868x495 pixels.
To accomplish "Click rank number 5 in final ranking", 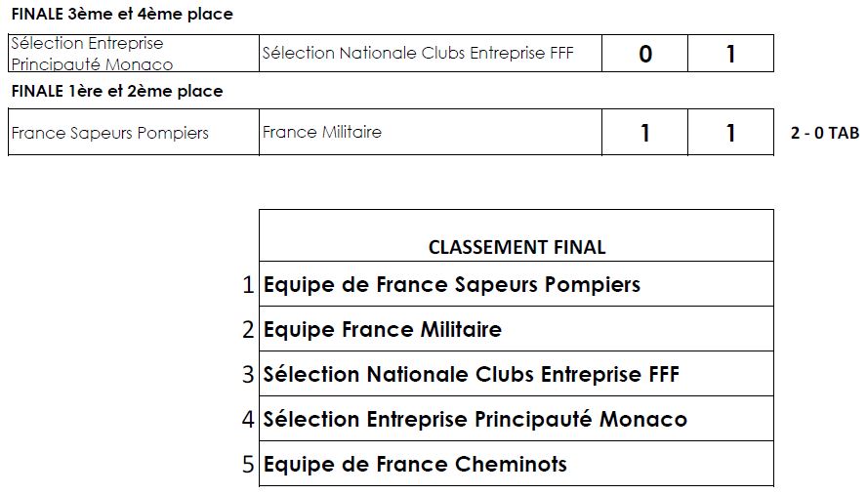I will pos(248,465).
